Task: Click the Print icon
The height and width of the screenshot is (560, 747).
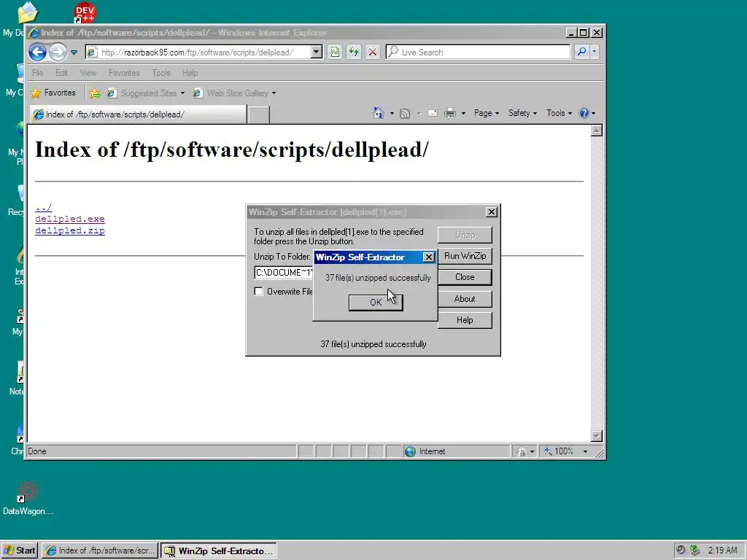Action: point(449,113)
